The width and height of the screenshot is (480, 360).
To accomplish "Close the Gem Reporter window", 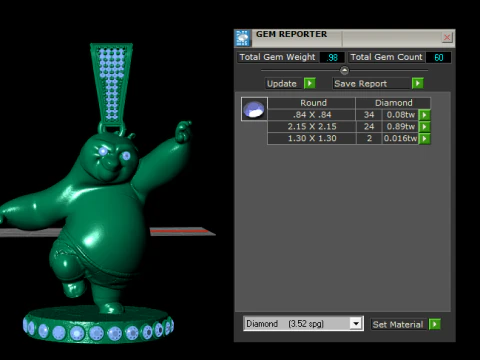I will coord(447,37).
